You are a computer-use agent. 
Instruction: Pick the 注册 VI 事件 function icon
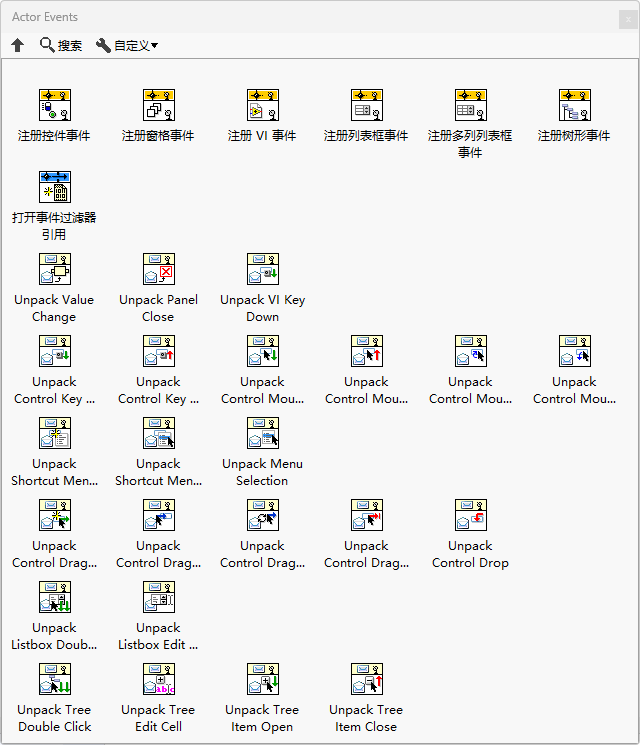click(263, 105)
